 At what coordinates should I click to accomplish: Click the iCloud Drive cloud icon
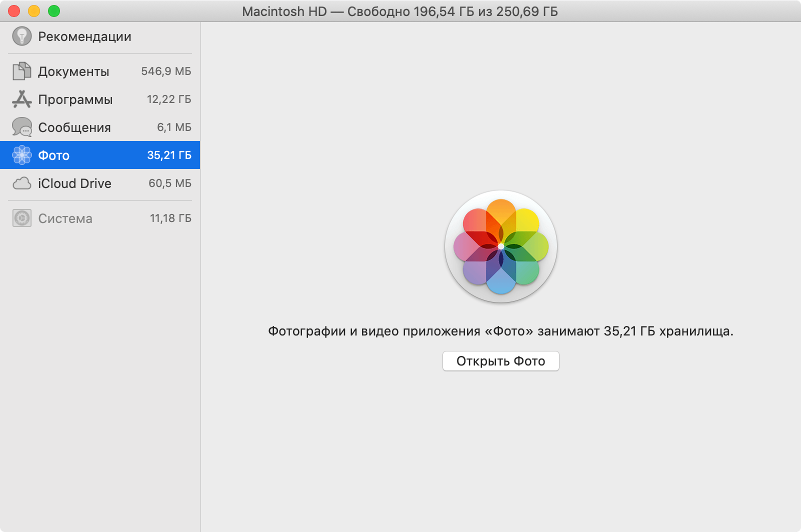pyautogui.click(x=21, y=183)
